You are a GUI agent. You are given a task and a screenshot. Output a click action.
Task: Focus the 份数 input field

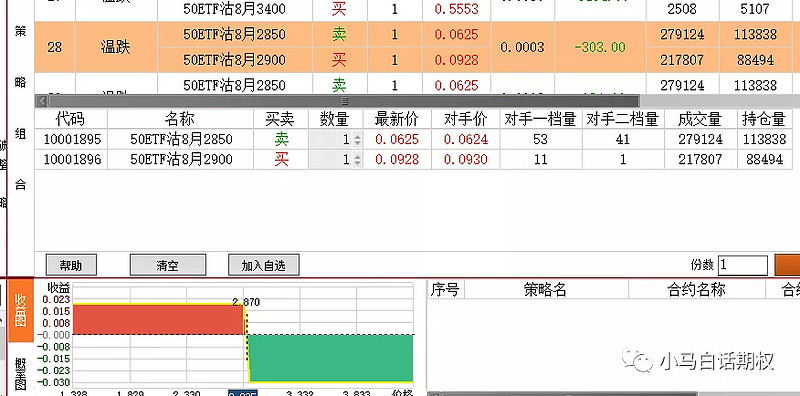tap(742, 265)
